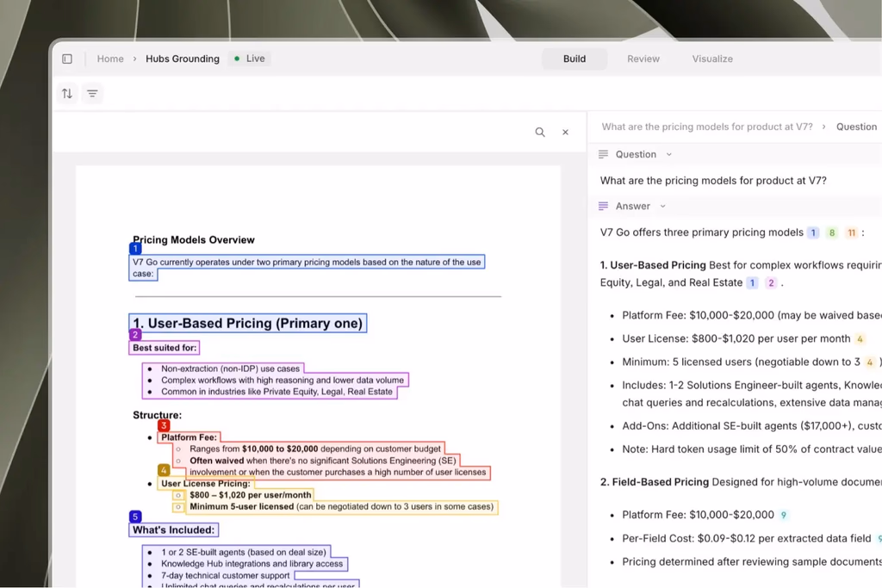Expand the Question field dropdown
The width and height of the screenshot is (882, 588).
668,155
